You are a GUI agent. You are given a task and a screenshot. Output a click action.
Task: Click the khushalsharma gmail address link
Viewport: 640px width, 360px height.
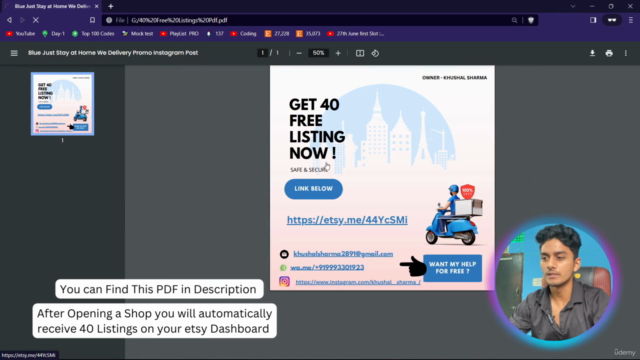click(343, 254)
